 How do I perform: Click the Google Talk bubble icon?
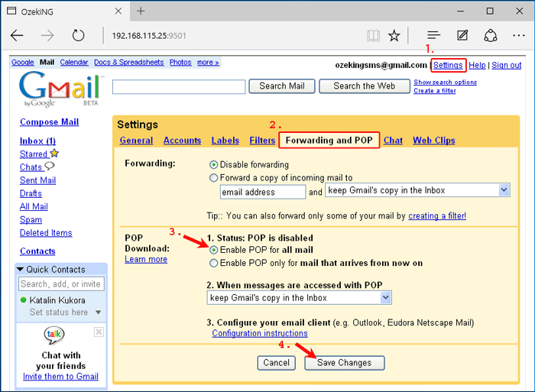[x=54, y=335]
